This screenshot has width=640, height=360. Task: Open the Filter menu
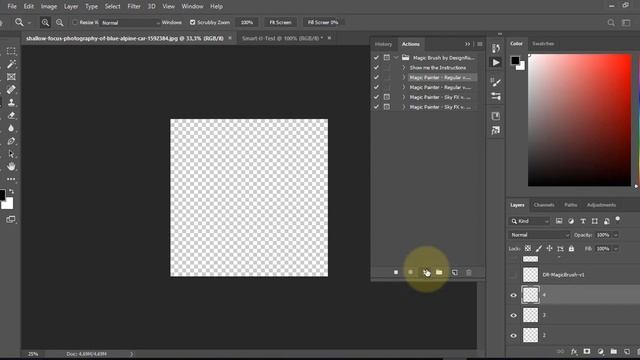pos(133,7)
